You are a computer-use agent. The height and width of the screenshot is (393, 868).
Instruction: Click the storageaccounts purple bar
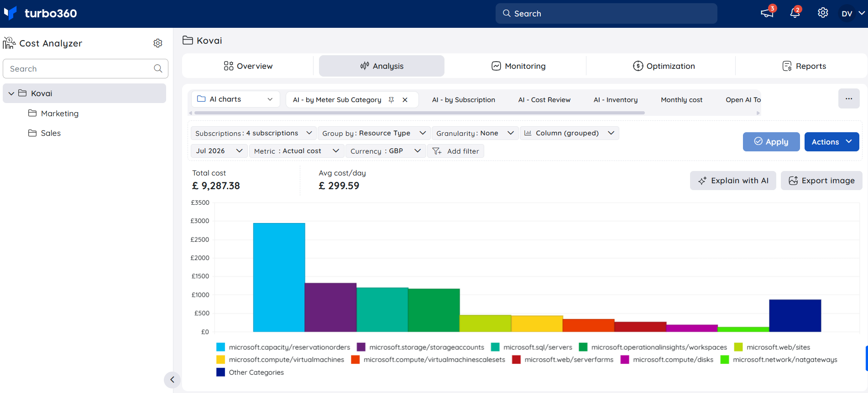[330, 307]
